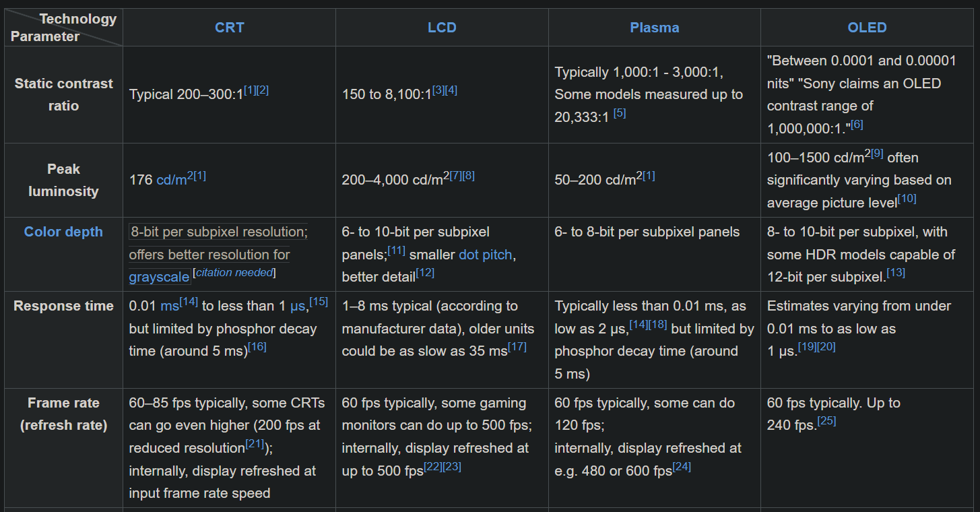Jump to reference [25] in OLED frame rate

[826, 421]
